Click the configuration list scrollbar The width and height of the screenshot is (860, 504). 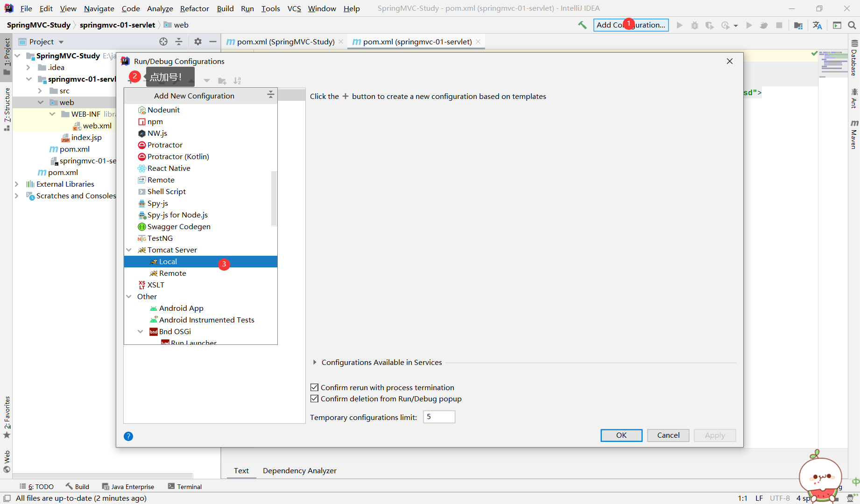point(274,198)
